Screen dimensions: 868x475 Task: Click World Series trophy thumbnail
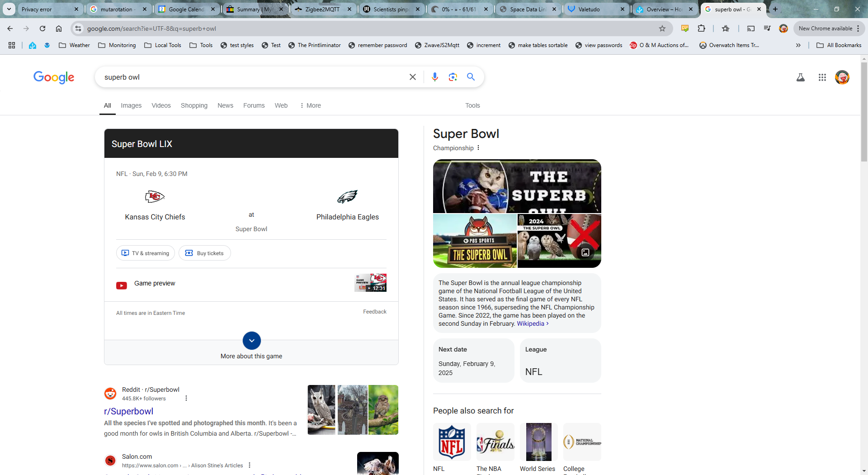(538, 442)
